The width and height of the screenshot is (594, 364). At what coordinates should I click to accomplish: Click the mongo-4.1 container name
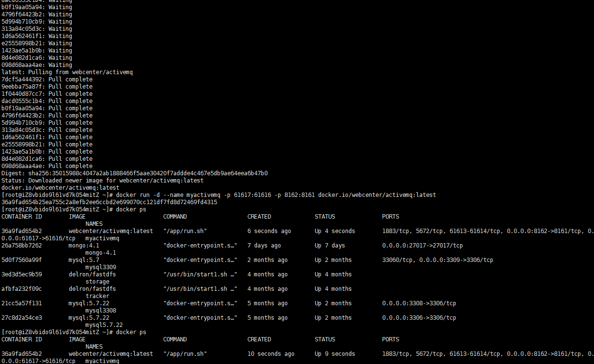102,252
